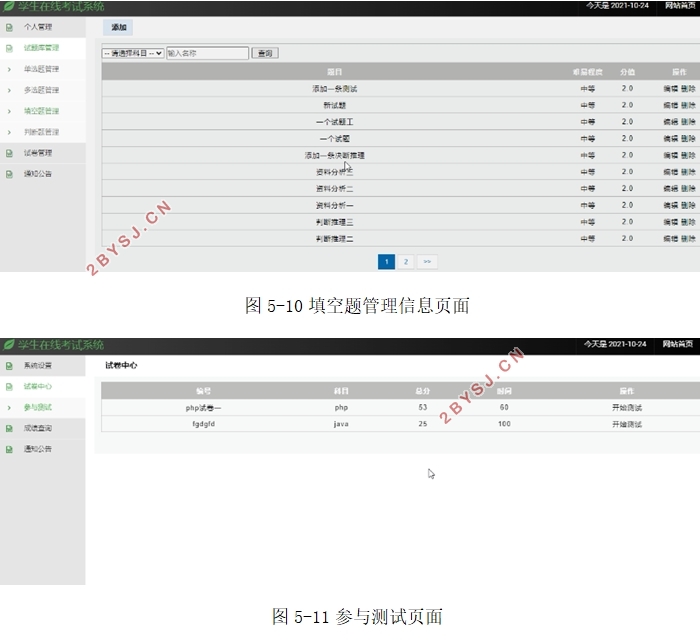Click the leaf logo in the Figure 5-11 header
The height and width of the screenshot is (642, 700).
8,344
